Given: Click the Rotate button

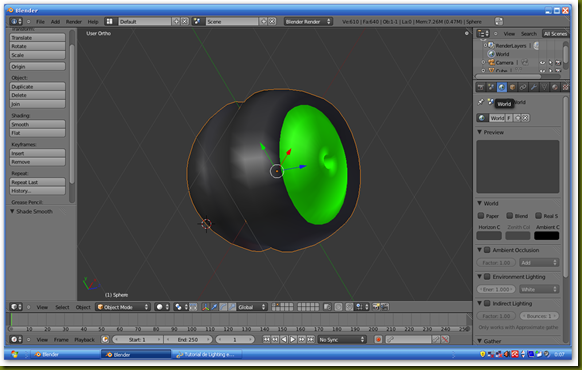Looking at the screenshot, I should (37, 46).
